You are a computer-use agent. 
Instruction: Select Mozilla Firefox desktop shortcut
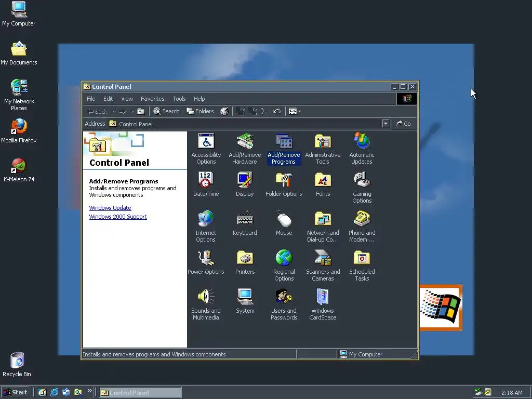click(19, 131)
